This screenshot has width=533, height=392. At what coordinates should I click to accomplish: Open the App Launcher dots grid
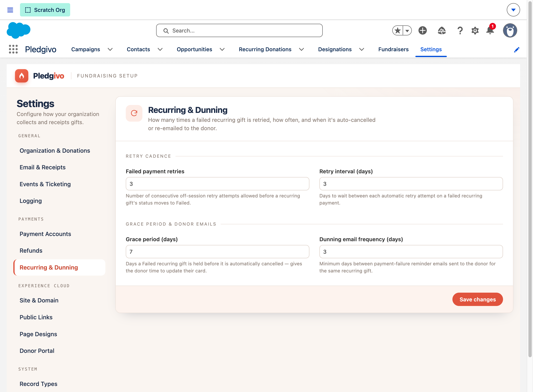click(x=13, y=49)
